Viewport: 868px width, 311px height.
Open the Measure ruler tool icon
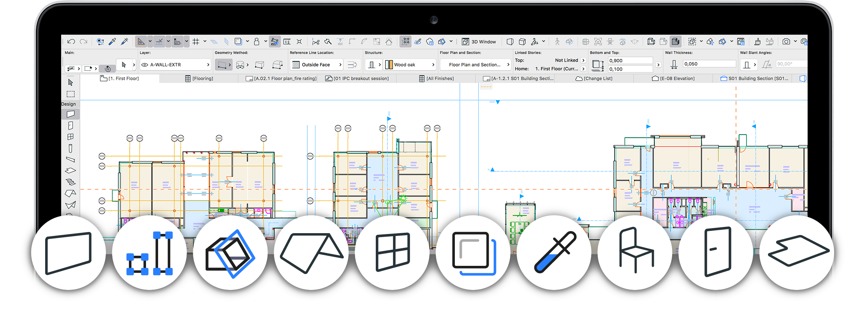(x=287, y=42)
